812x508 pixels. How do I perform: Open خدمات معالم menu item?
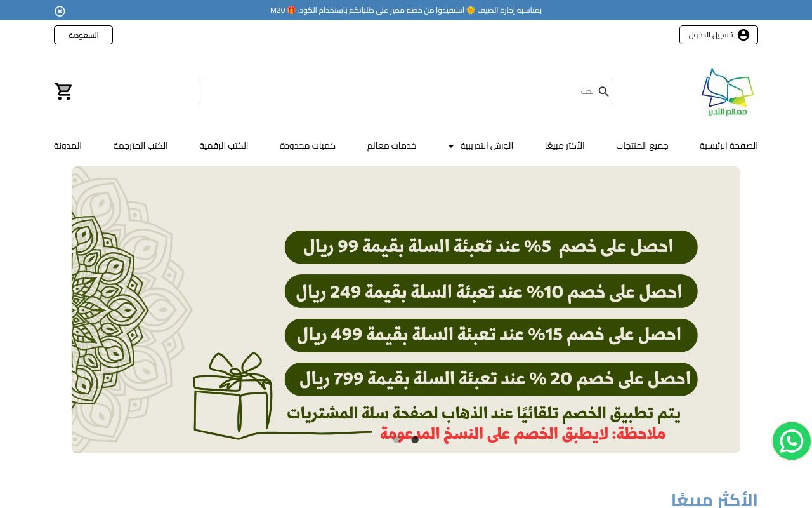(391, 145)
